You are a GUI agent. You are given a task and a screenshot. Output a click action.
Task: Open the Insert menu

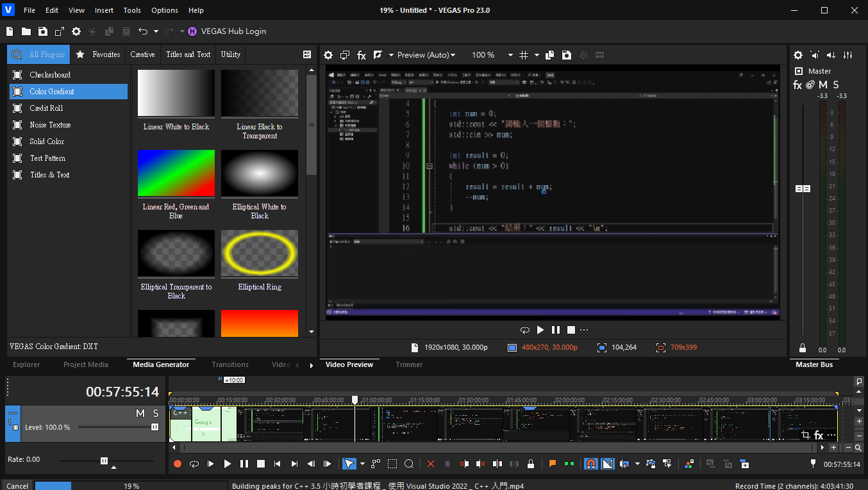(104, 10)
